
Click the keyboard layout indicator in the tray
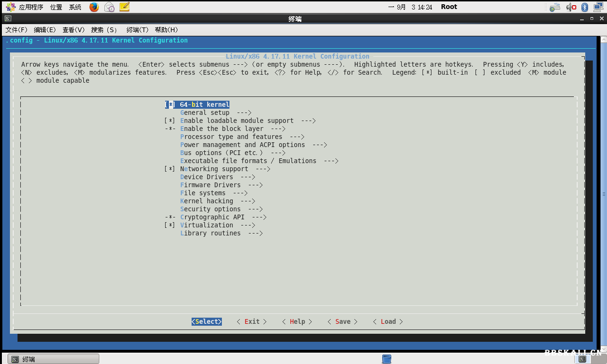554,7
